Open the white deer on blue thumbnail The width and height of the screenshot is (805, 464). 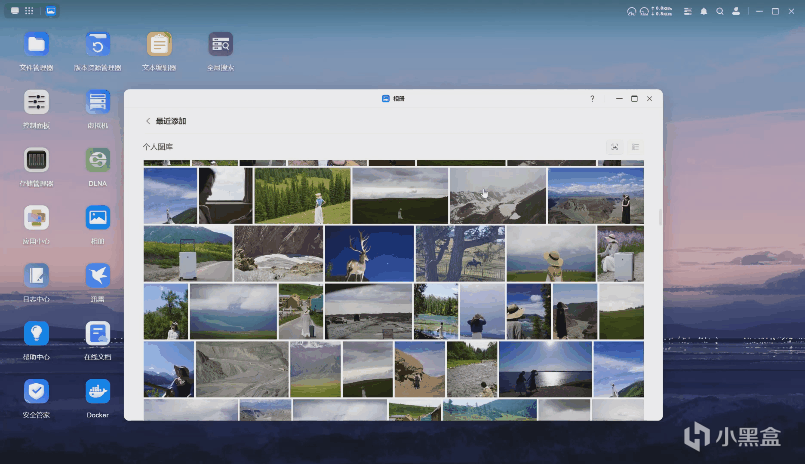tap(369, 253)
